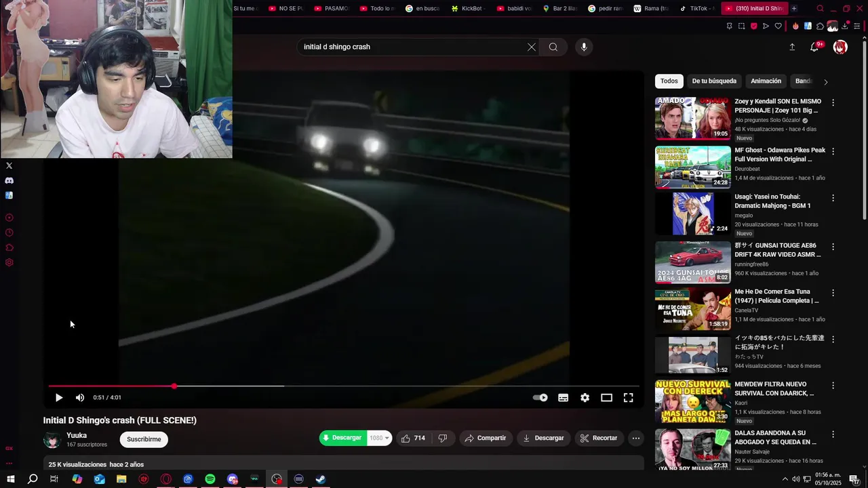The width and height of the screenshot is (868, 488).
Task: Open the 1080 quality dropdown
Action: pyautogui.click(x=379, y=438)
